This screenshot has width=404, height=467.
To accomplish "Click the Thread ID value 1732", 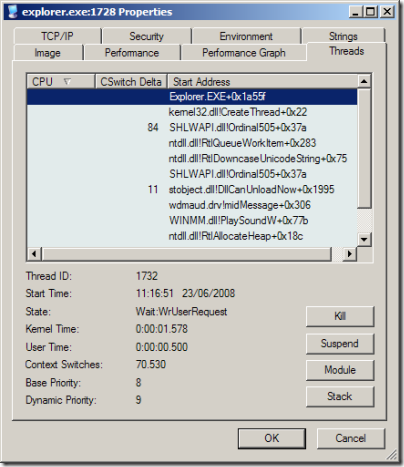I will (147, 276).
